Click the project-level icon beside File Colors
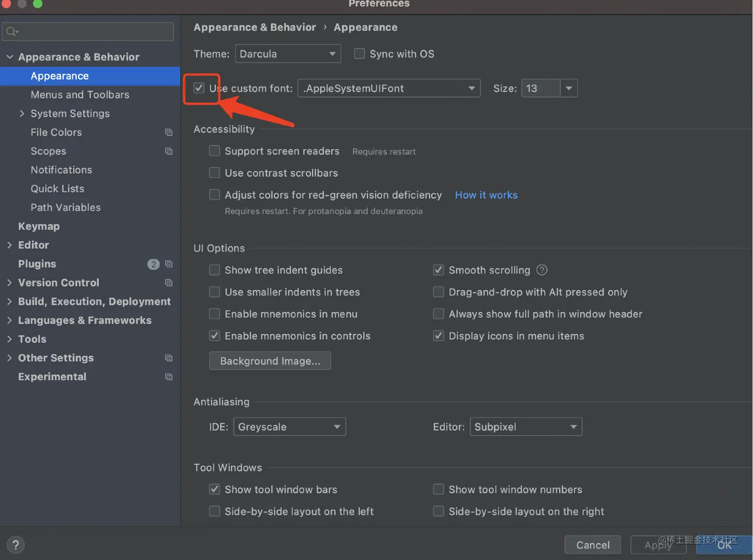 click(x=169, y=133)
